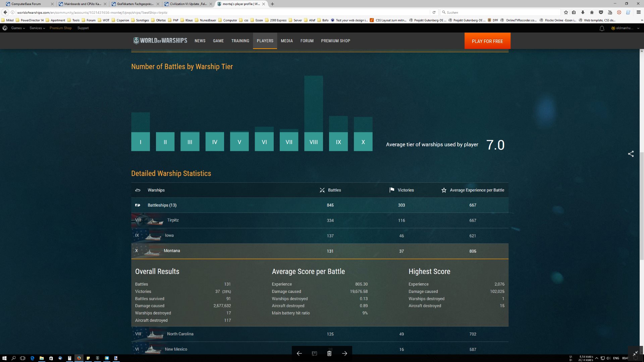The image size is (644, 362).
Task: Open the Premium Shop link in top bar
Action: pyautogui.click(x=60, y=28)
